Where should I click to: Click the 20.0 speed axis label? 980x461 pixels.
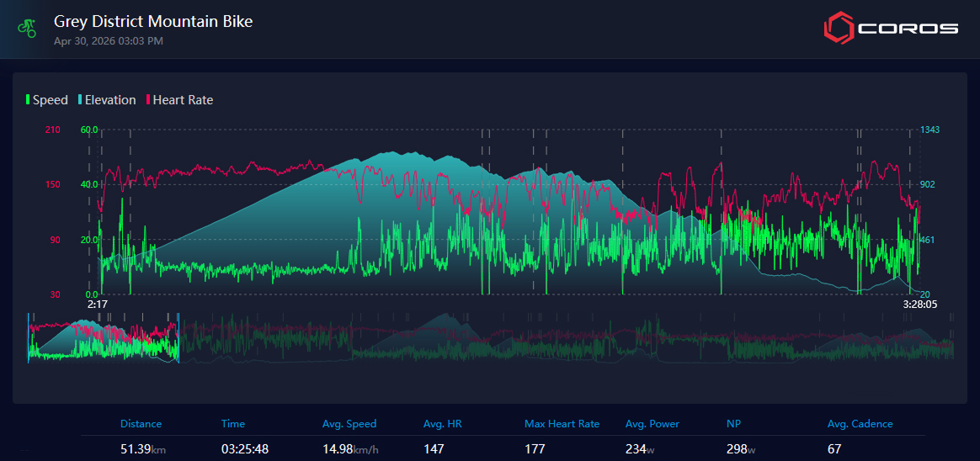[x=89, y=239]
